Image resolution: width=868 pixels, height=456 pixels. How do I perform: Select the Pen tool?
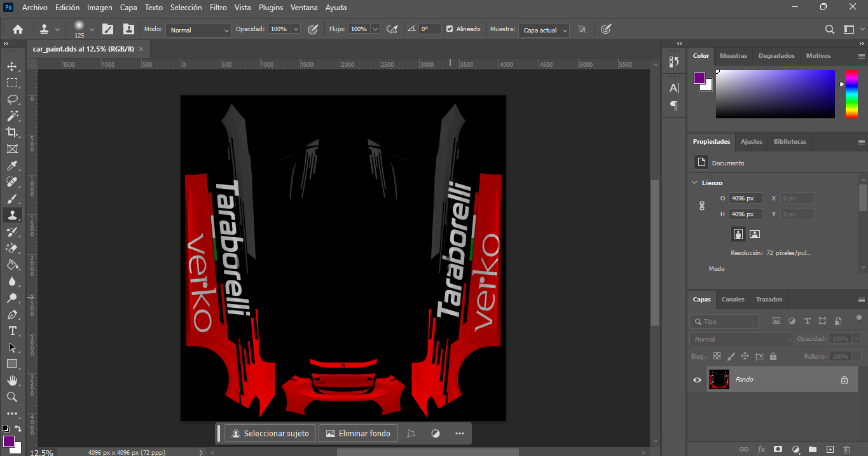click(x=12, y=314)
